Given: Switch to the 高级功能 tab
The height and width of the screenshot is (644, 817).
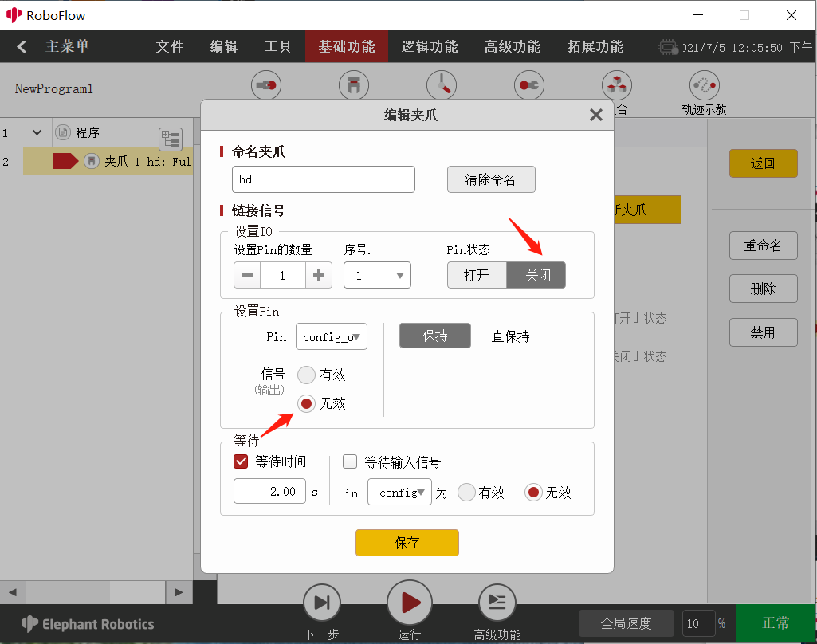Looking at the screenshot, I should click(x=513, y=47).
